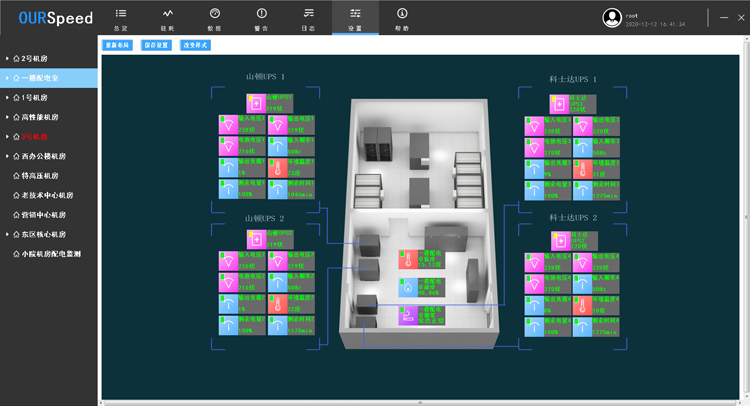Select 小院机房配电监测 in the sidebar
The image size is (750, 406).
52,254
